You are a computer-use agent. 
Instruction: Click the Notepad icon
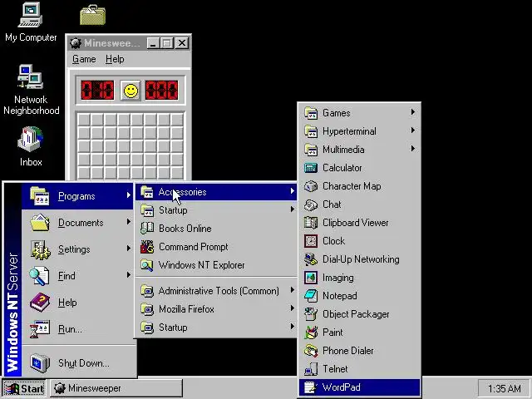(x=311, y=296)
